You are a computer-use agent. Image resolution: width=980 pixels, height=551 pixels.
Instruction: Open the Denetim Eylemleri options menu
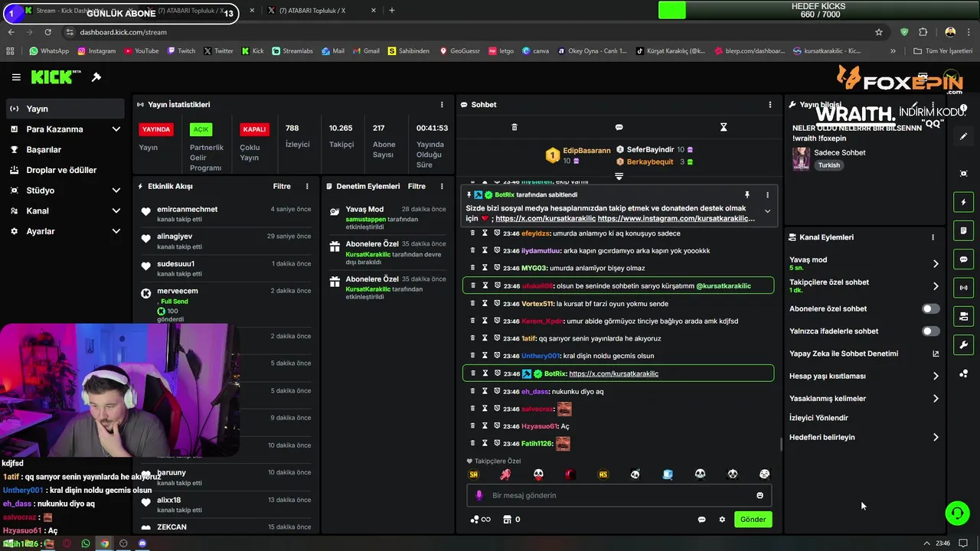(442, 186)
